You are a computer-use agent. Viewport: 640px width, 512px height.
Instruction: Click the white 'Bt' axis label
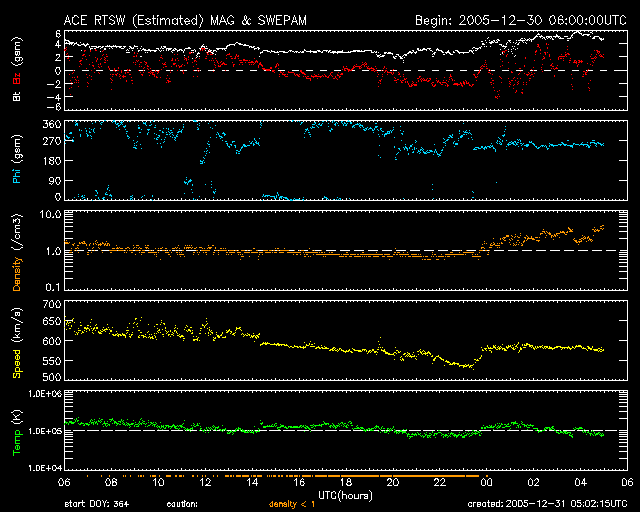17,96
